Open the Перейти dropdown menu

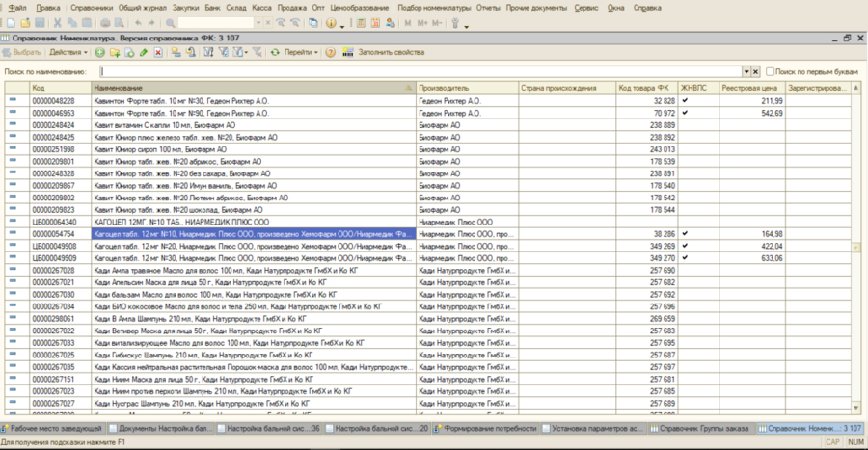(301, 53)
